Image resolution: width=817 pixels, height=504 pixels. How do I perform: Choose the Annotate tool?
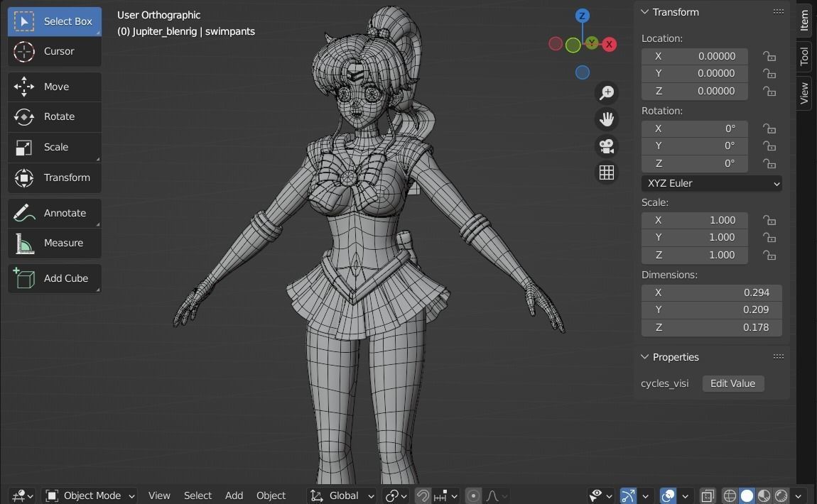[55, 213]
